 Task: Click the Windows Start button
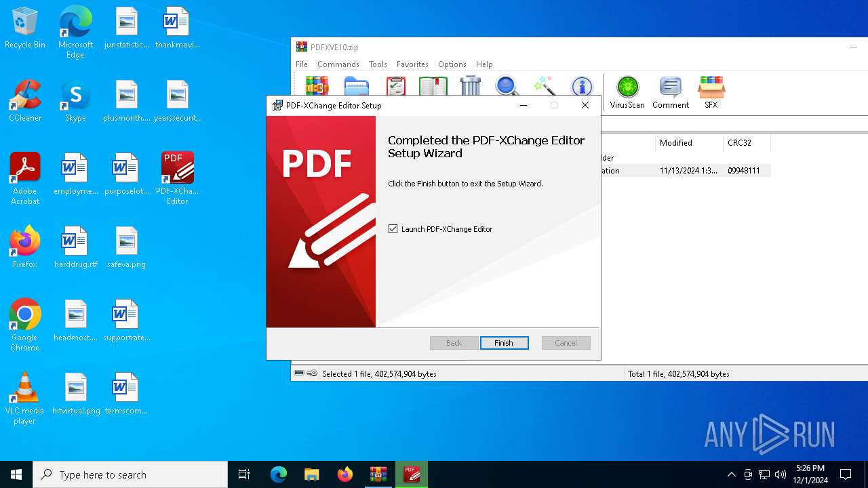pyautogui.click(x=16, y=474)
